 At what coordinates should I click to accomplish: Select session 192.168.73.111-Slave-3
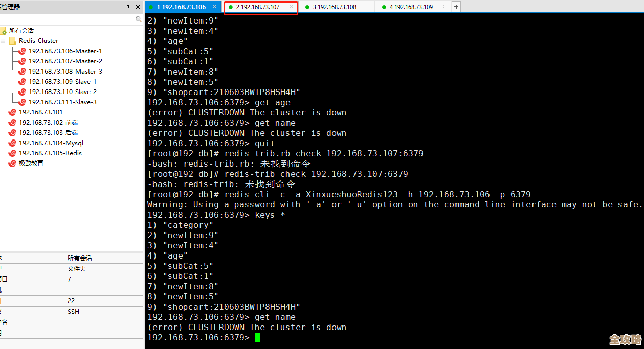[62, 102]
